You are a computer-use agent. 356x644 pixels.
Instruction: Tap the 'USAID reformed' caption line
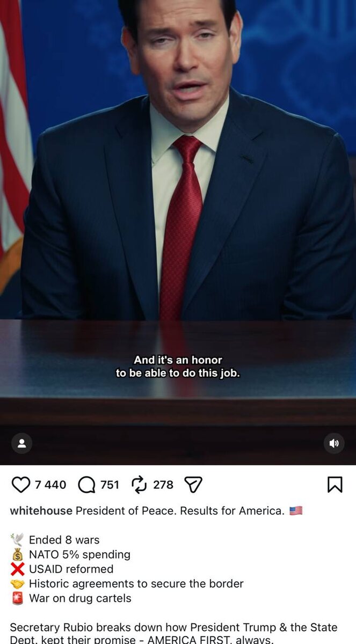click(71, 569)
